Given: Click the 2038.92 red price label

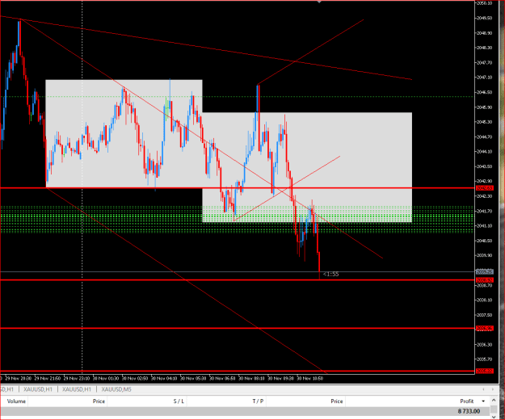Looking at the screenshot, I should click(484, 280).
